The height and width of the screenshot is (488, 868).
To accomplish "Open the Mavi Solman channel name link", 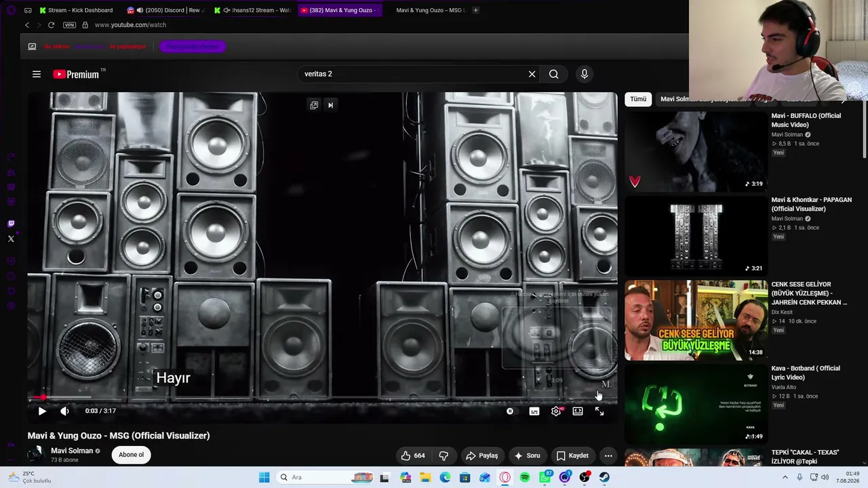I will tap(72, 451).
